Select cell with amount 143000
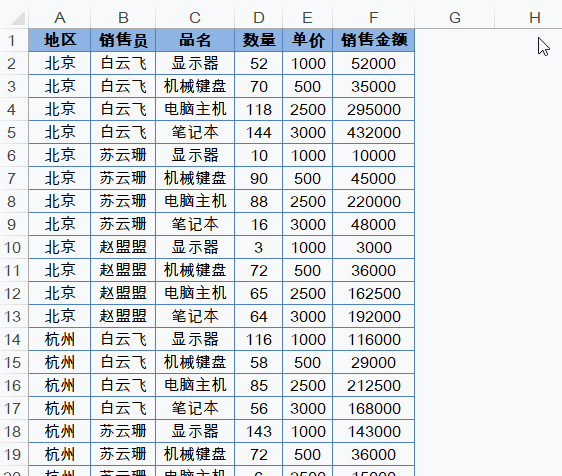Screen dimensions: 562x476 click(x=373, y=431)
